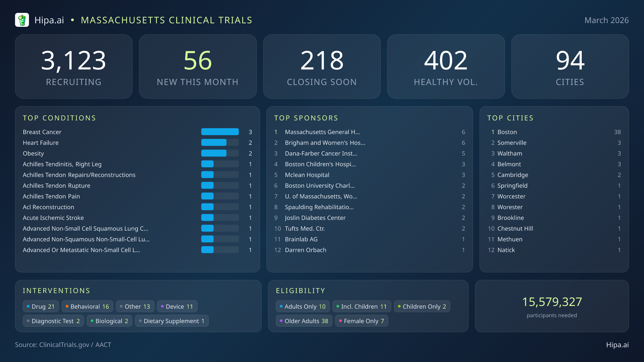Viewport: 644px width, 362px height.
Task: Toggle the Drug interventions filter chip
Action: coord(41,306)
